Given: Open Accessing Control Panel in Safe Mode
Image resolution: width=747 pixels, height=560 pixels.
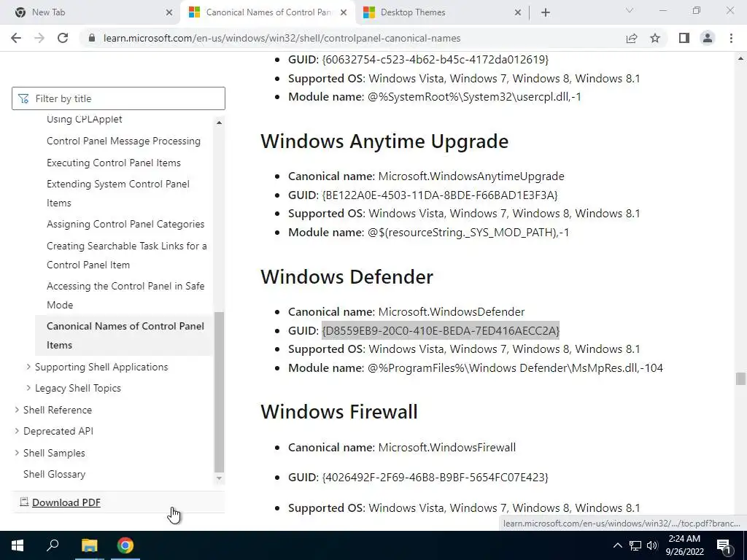Looking at the screenshot, I should (125, 295).
